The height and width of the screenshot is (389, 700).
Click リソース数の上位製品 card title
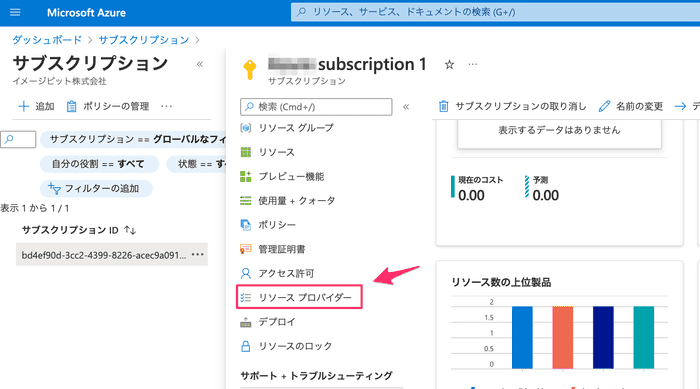(501, 282)
